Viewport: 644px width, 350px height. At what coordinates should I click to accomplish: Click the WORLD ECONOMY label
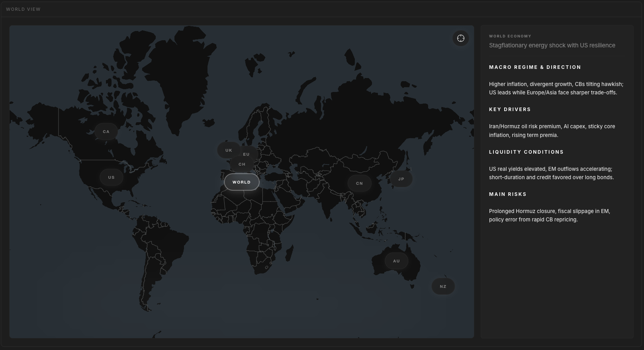tap(510, 36)
